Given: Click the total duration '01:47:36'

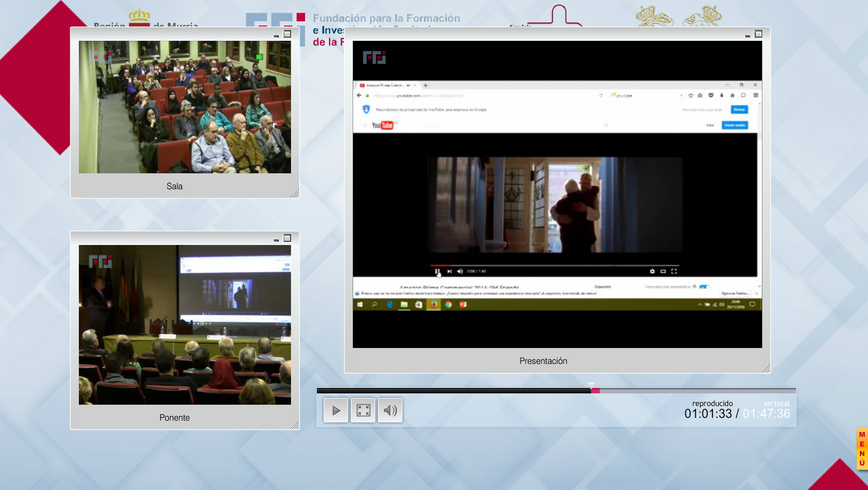Looking at the screenshot, I should 766,414.
